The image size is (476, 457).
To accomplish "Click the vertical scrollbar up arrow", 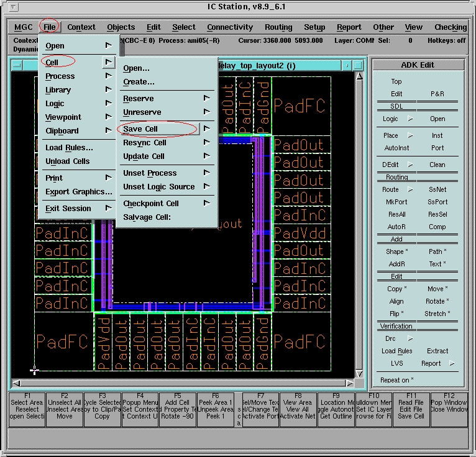I will 359,76.
